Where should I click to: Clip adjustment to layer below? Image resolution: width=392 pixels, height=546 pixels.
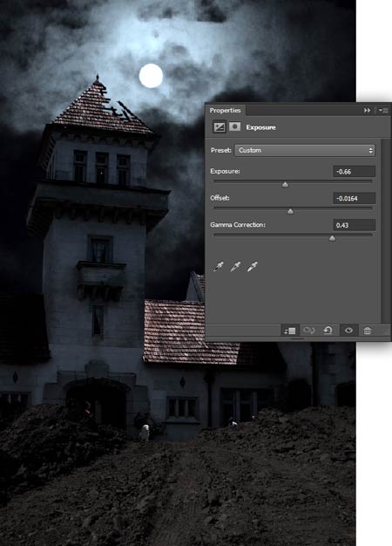click(x=290, y=331)
